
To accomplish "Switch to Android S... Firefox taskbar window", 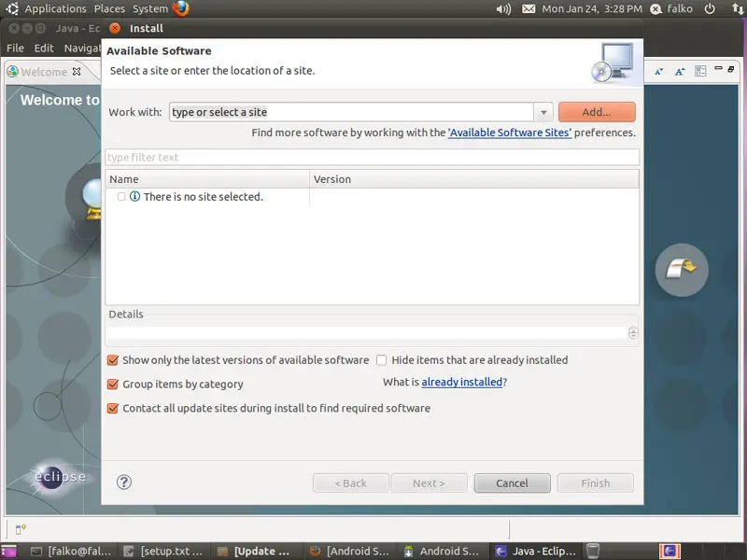I will tap(349, 551).
